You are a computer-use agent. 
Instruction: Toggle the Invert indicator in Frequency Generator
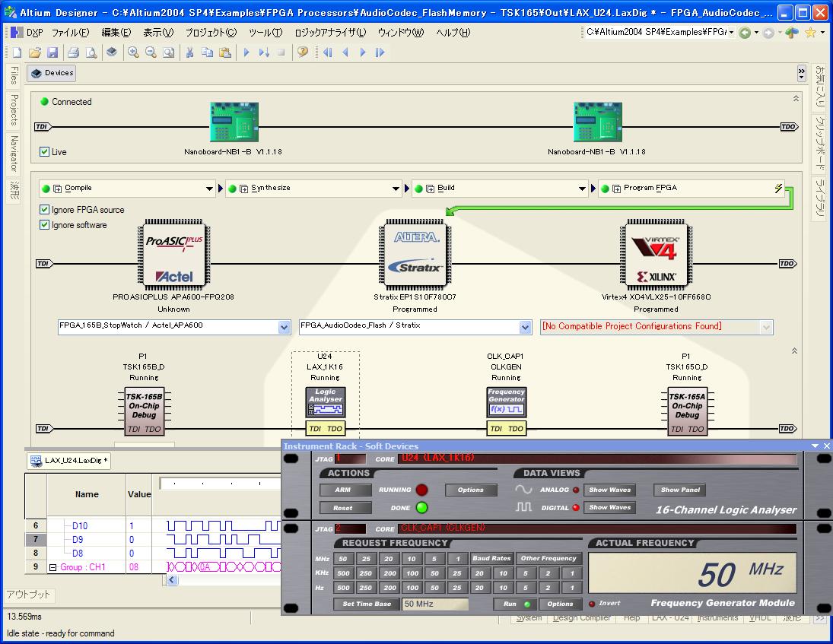tap(592, 604)
